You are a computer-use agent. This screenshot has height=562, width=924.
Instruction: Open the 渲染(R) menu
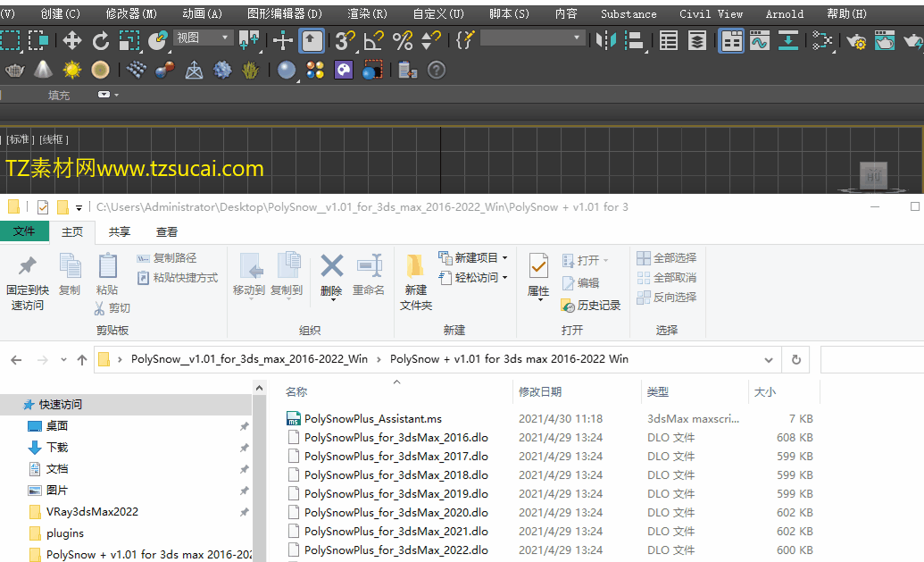367,13
